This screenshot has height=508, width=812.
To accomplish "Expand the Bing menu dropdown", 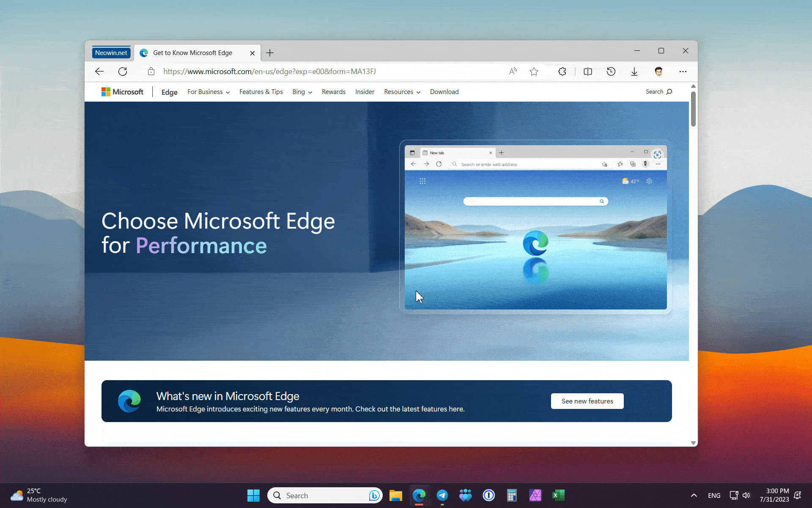I will tap(302, 92).
